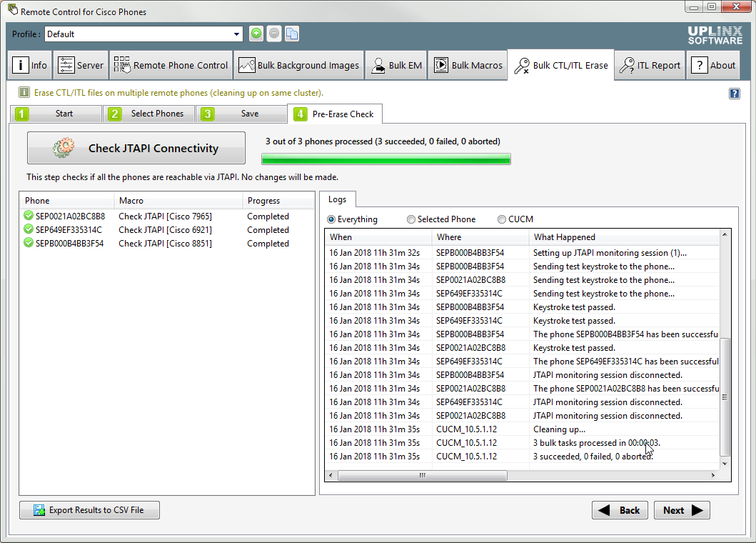
Task: Click the Next button
Action: 682,510
